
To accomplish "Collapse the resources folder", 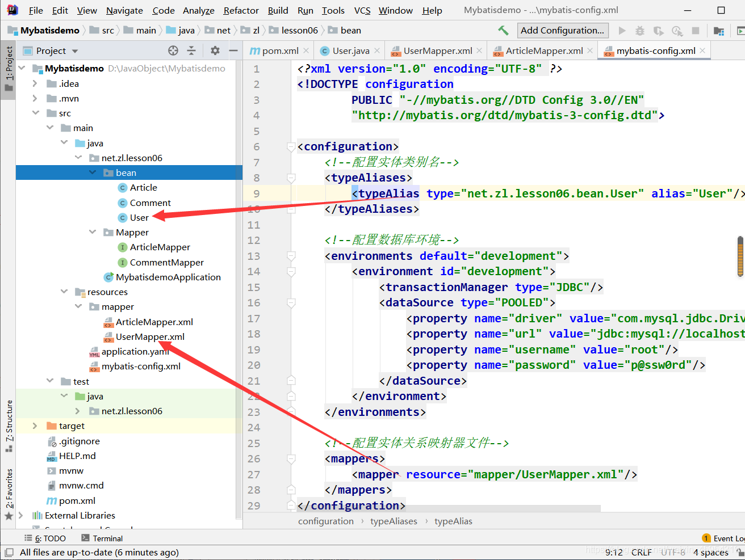I will [64, 292].
